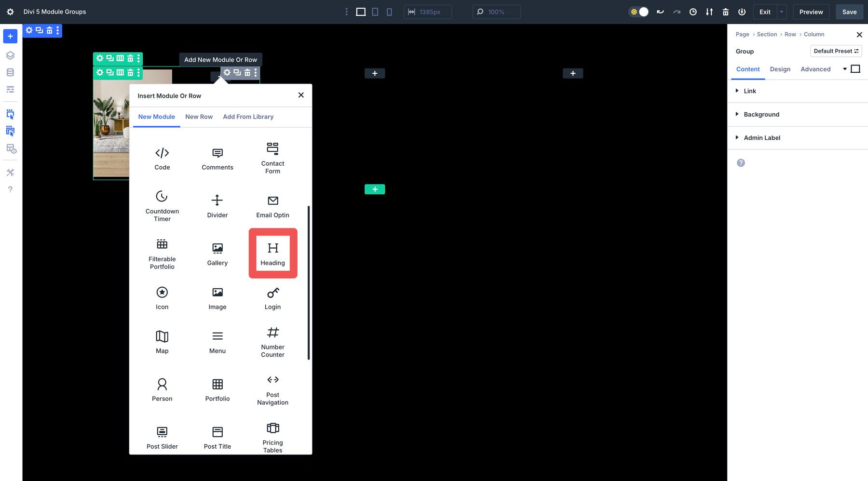The height and width of the screenshot is (481, 868).
Task: Switch to tablet preview mode
Action: click(375, 12)
